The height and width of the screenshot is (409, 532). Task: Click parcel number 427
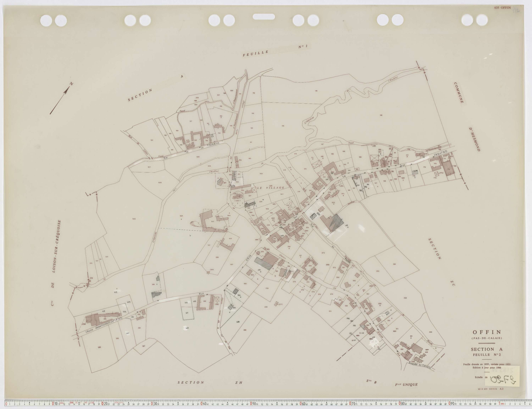tap(187, 328)
